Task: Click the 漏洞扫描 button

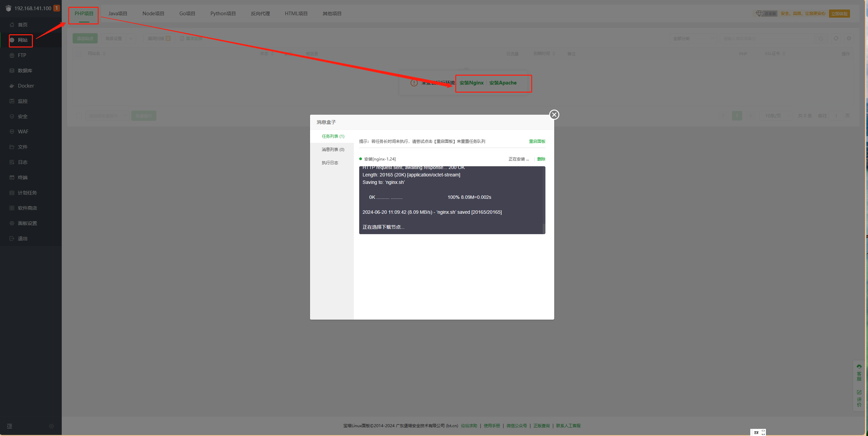Action: (159, 38)
